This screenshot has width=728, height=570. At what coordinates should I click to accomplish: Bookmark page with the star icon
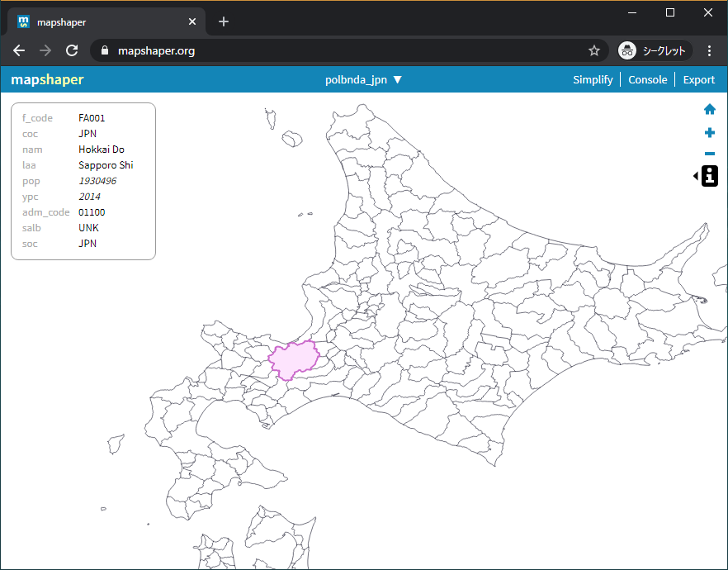click(593, 50)
